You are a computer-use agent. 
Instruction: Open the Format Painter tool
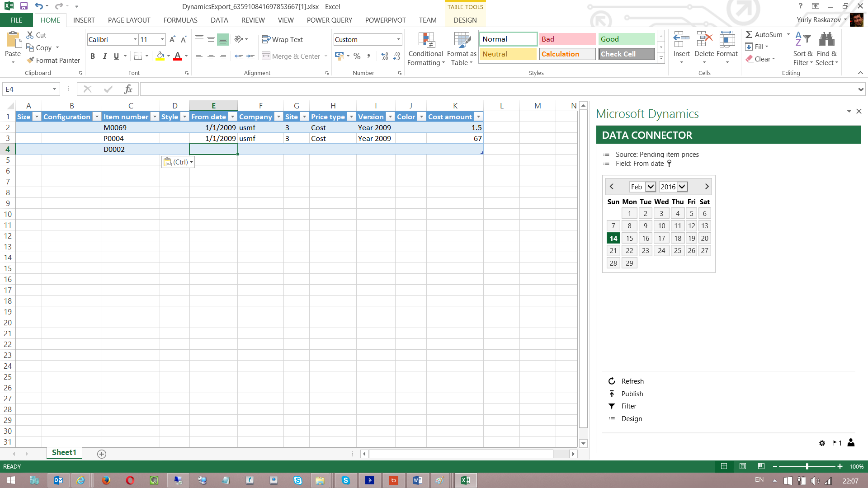(x=53, y=60)
